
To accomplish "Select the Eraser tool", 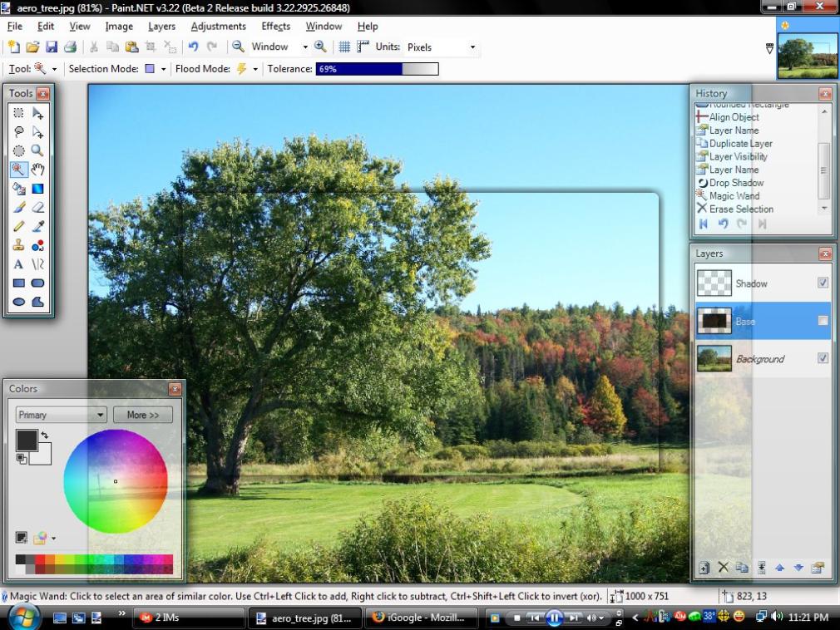I will click(37, 208).
